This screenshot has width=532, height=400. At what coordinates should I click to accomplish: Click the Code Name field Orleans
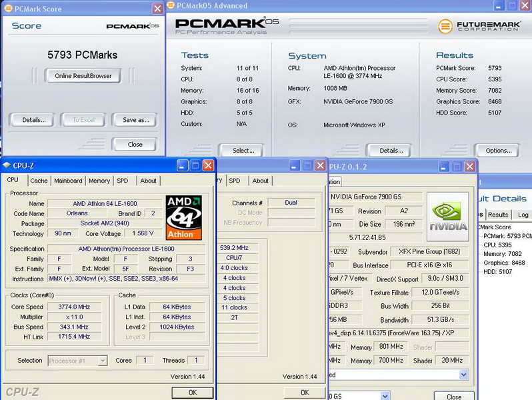(x=77, y=213)
